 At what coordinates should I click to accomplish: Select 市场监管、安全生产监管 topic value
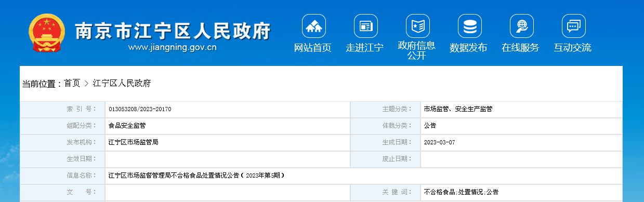click(458, 110)
